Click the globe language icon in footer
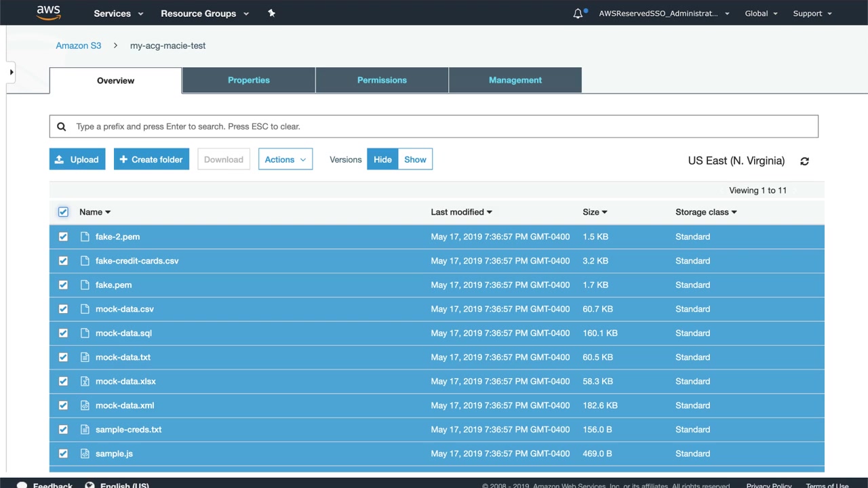 point(90,485)
